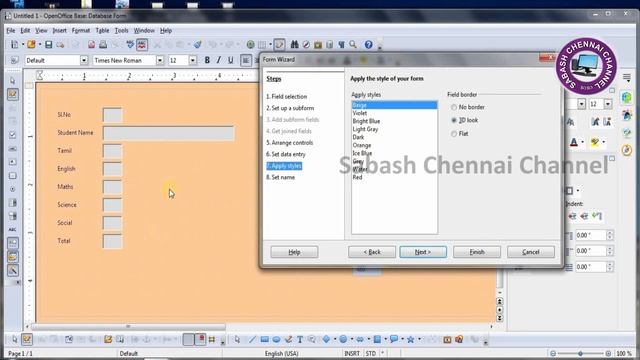The width and height of the screenshot is (640, 360).
Task: Click the Hyperlink globe icon
Action: [251, 44]
